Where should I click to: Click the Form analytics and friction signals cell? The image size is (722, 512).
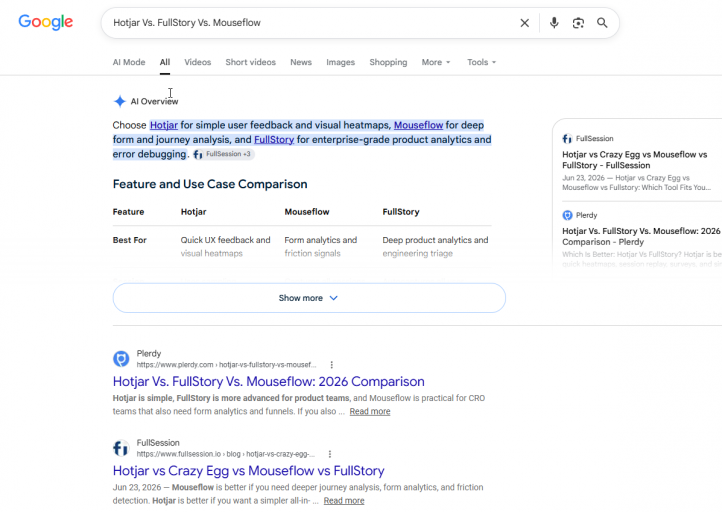321,247
